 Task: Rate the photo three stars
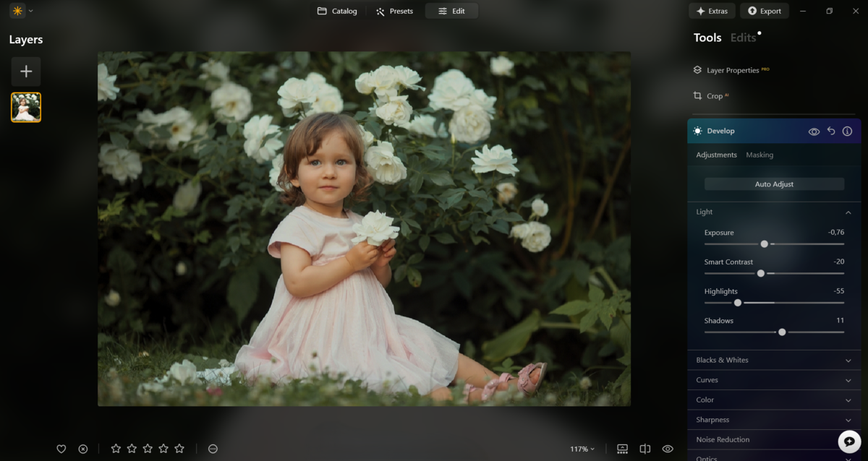148,449
